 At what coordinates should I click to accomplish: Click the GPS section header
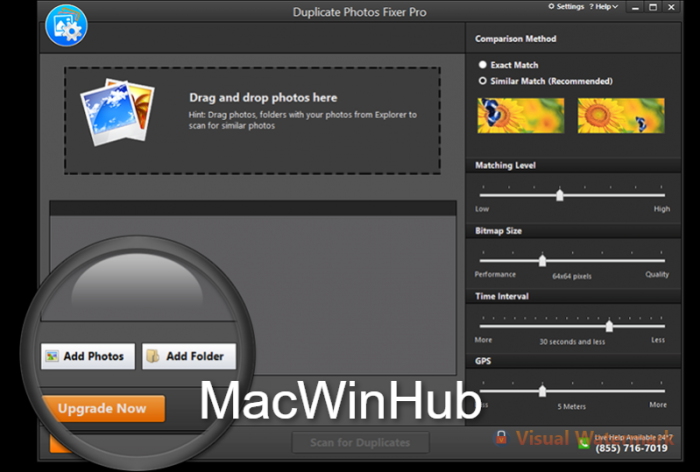point(483,361)
